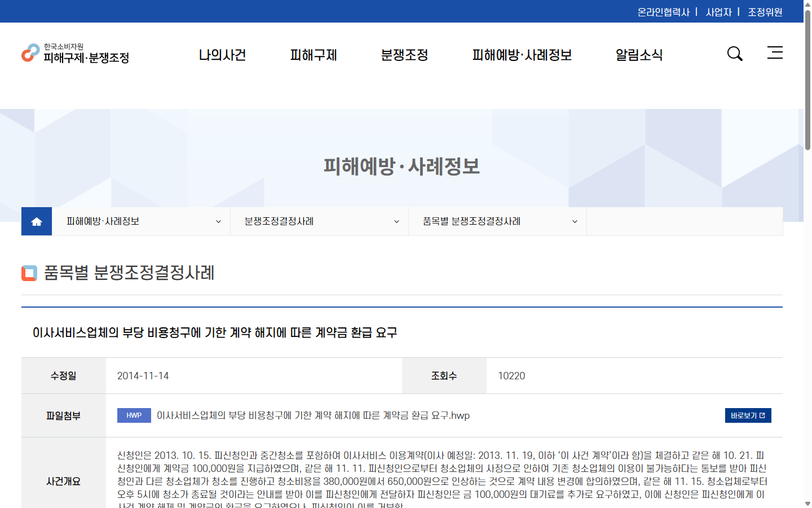Open the 나의사건 main menu
Screen dimensions: 812x508
pos(222,55)
